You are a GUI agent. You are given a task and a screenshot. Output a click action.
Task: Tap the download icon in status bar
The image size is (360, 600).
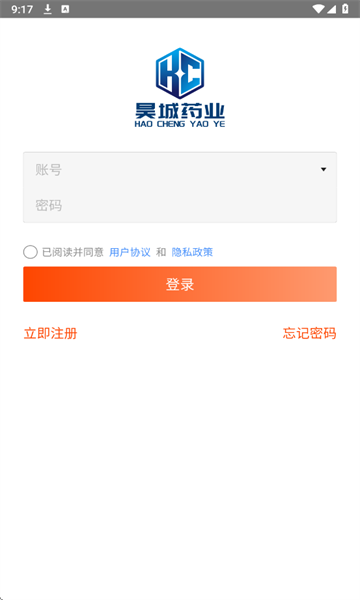47,9
